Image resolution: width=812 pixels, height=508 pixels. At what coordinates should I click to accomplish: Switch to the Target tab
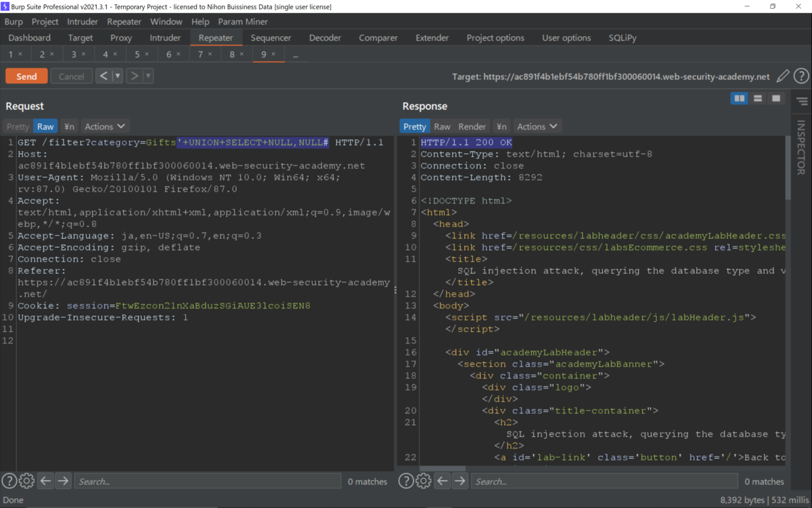[81, 38]
